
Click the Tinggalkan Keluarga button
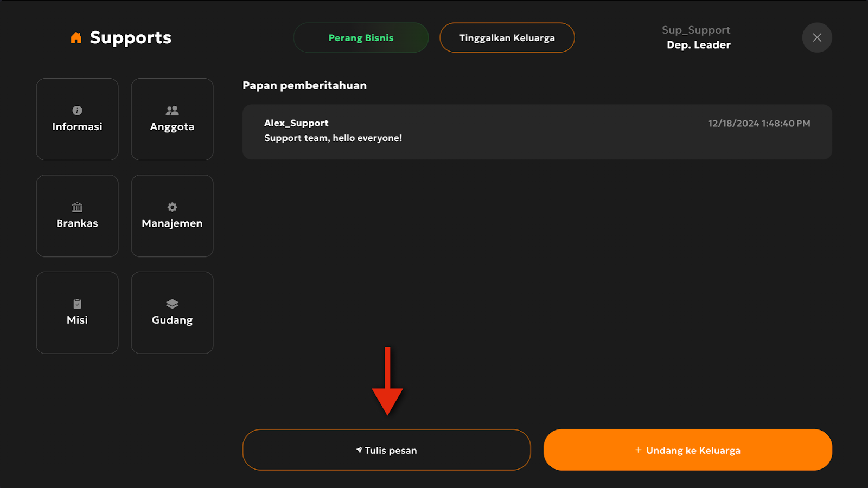(x=507, y=37)
